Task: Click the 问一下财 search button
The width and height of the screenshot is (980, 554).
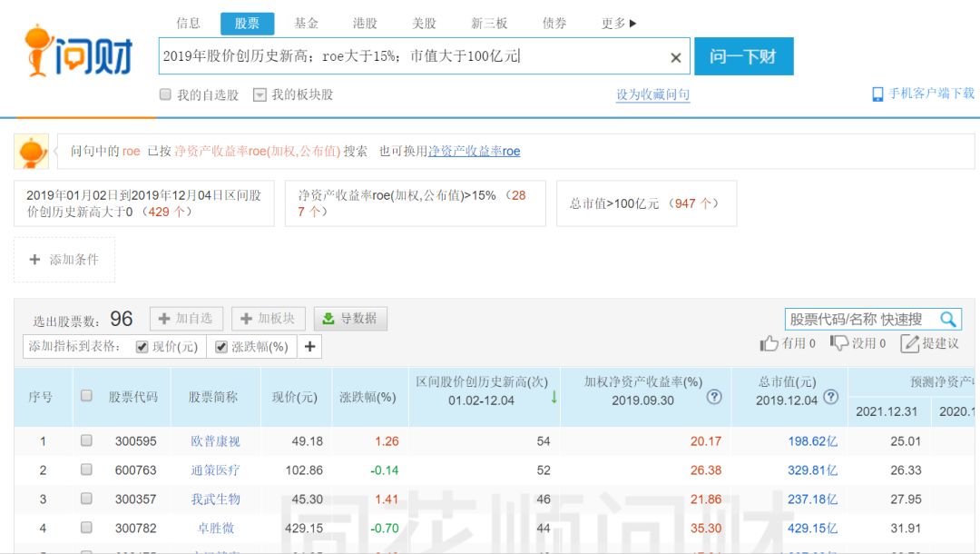Action: (744, 55)
